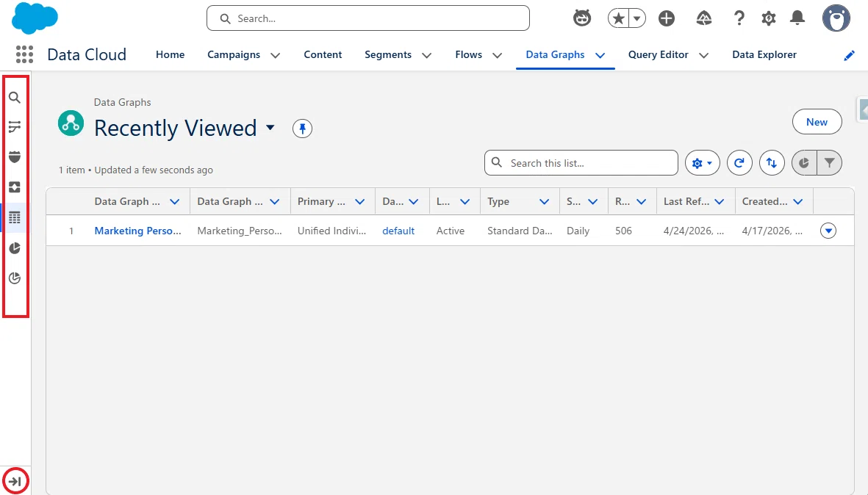Open global actions plus icon
The width and height of the screenshot is (868, 495).
[667, 18]
